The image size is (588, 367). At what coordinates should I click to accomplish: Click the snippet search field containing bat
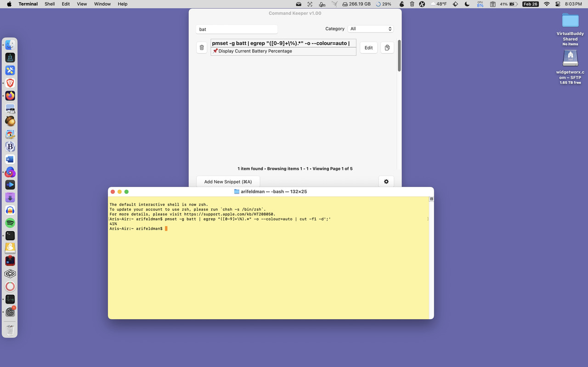point(237,29)
